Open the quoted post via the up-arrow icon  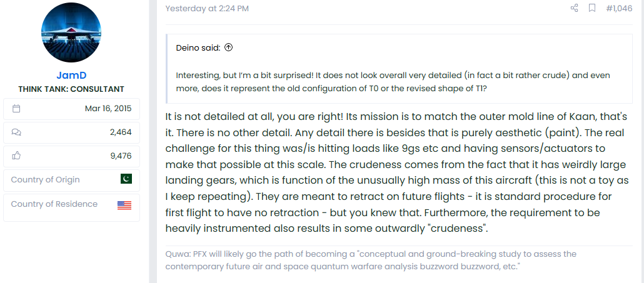click(229, 47)
